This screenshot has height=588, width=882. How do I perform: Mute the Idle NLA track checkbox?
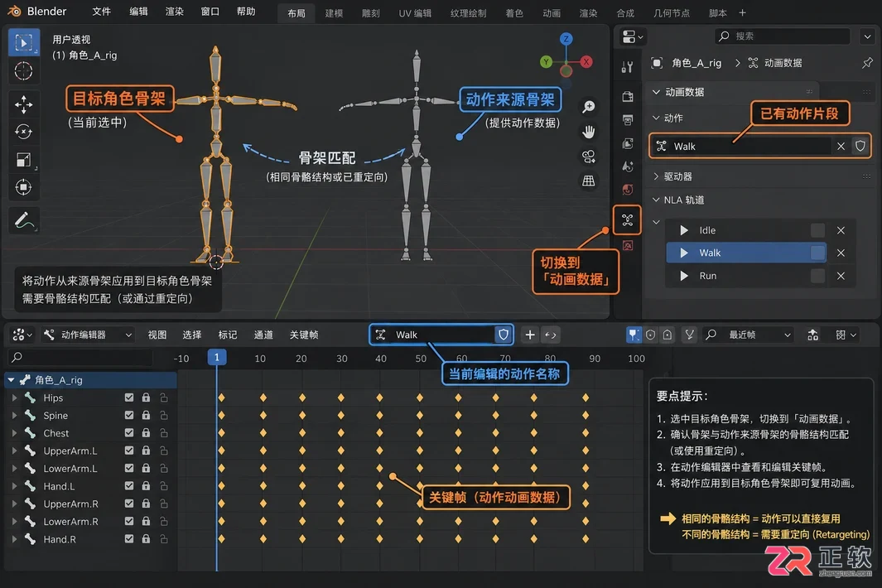tap(817, 230)
